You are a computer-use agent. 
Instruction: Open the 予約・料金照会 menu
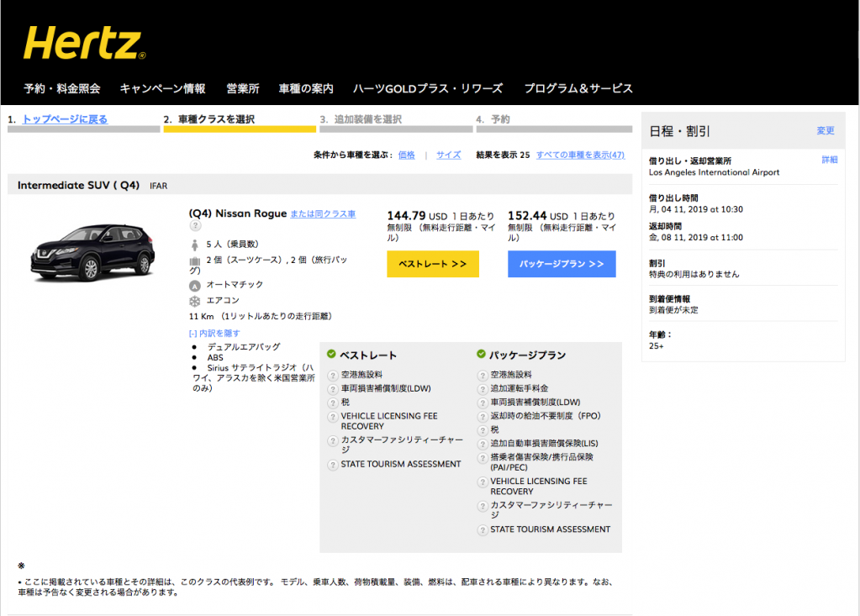click(x=62, y=88)
